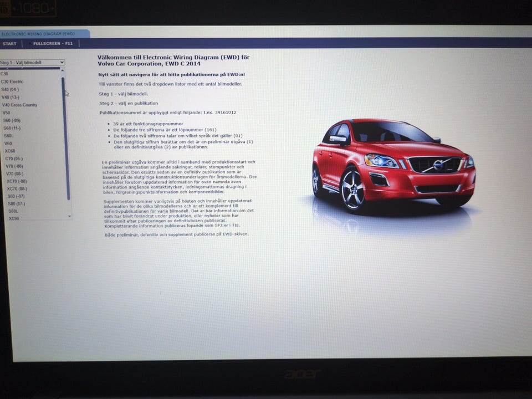This screenshot has width=532, height=399.
Task: Open the 'Steg 1 - Välj bilmodell' dropdown
Action: (32, 63)
